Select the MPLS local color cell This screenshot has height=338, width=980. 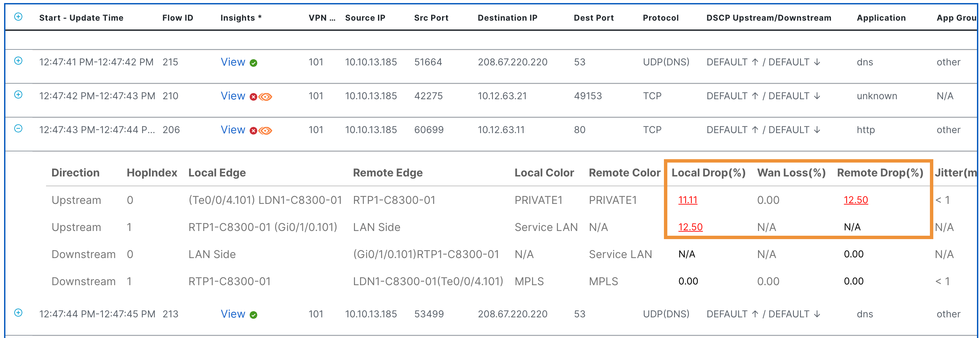point(529,281)
